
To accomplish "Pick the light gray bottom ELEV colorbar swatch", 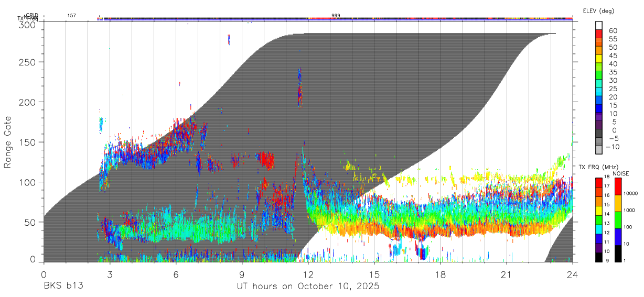I will [599, 150].
